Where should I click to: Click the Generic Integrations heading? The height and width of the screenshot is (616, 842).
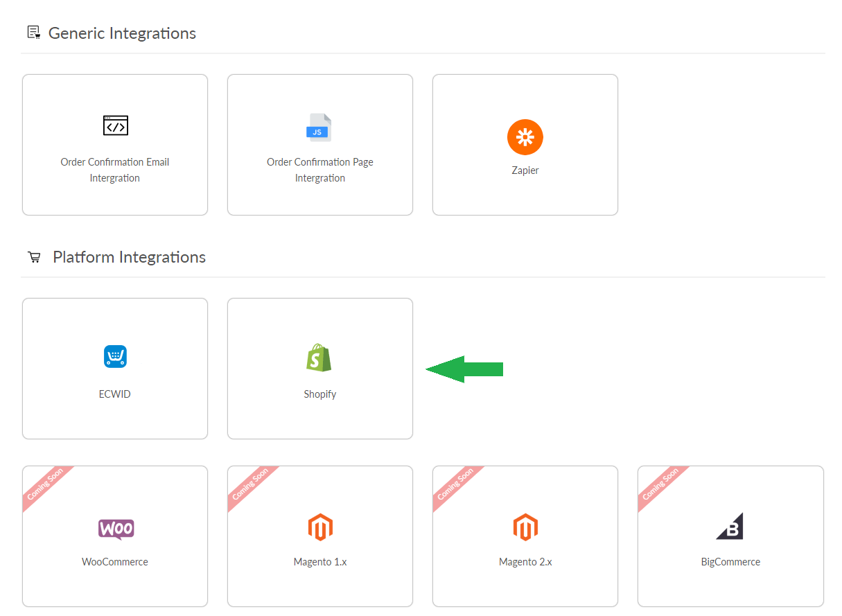(x=122, y=33)
